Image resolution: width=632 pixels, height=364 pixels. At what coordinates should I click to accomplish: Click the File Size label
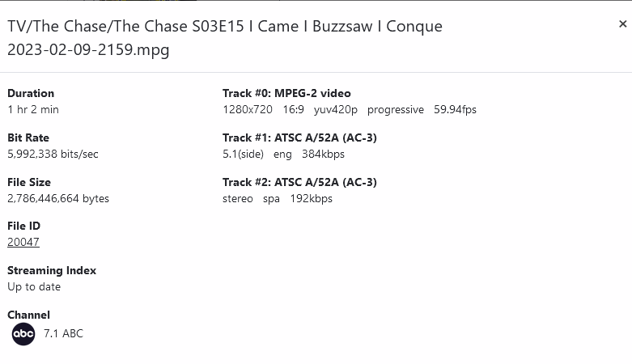click(29, 182)
